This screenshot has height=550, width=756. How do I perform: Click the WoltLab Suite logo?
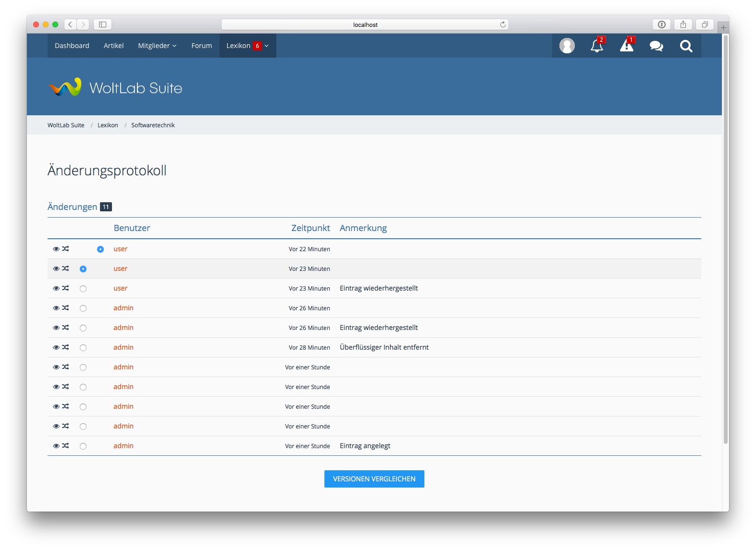point(115,87)
